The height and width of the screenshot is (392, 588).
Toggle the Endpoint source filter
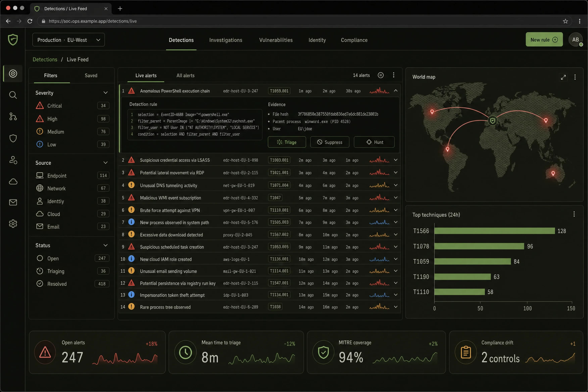pos(72,176)
